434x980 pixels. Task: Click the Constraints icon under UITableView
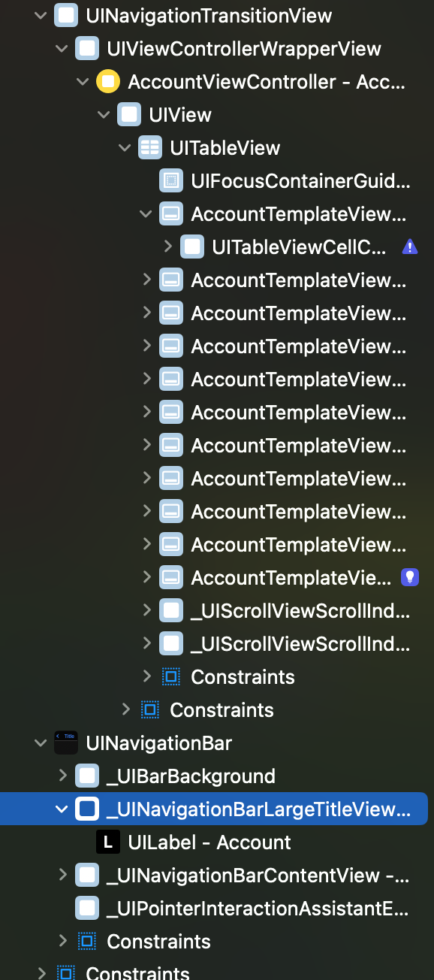click(171, 677)
